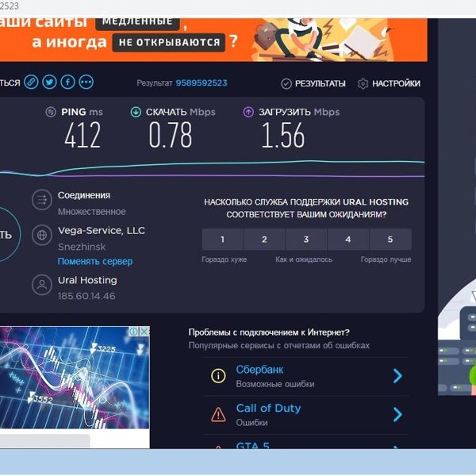Click the ЗАГРУЗИТЬ upload arrow icon
The width and height of the screenshot is (476, 476).
pyautogui.click(x=248, y=112)
